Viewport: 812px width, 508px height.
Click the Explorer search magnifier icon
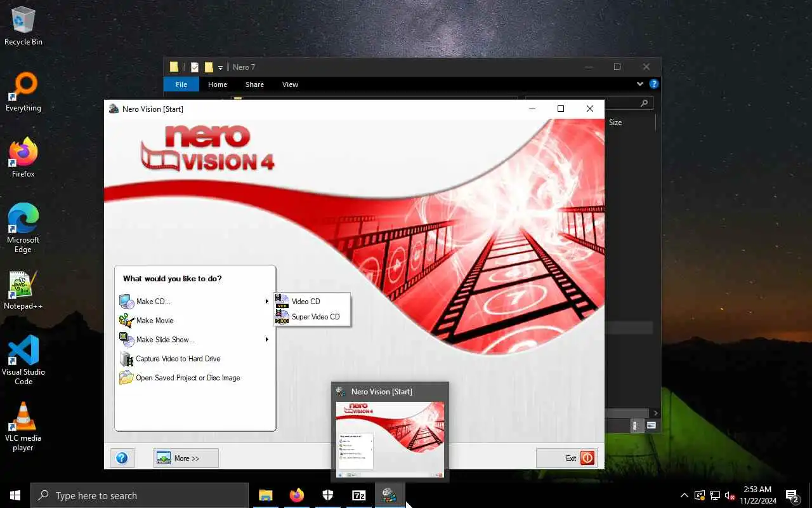[644, 103]
